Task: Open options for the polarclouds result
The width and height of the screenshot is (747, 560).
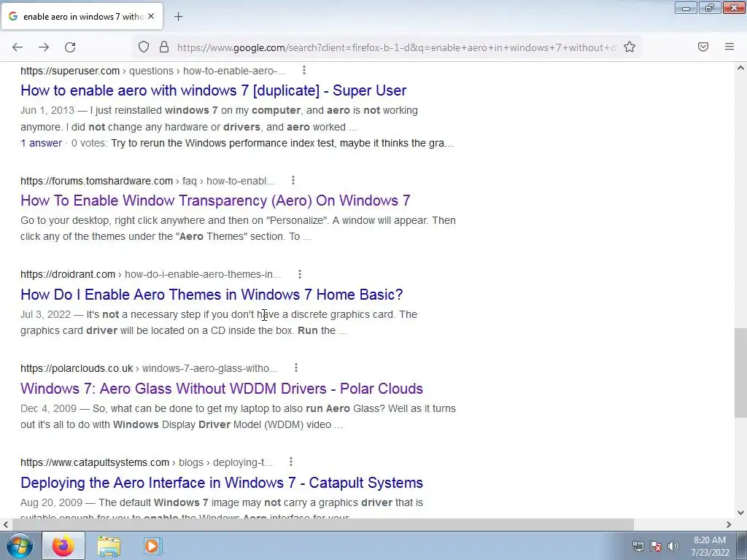Action: (296, 367)
